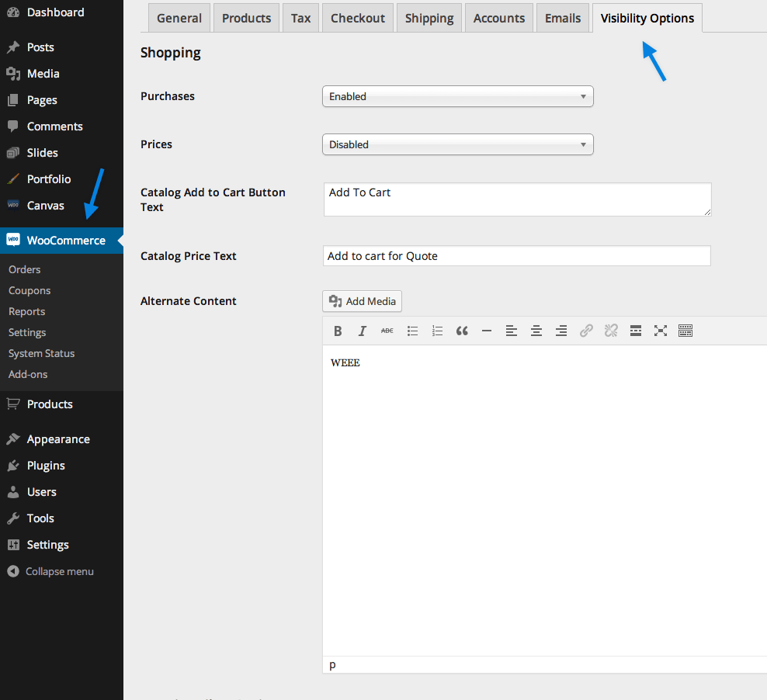Insert a link in the editor
This screenshot has width=767, height=700.
586,331
